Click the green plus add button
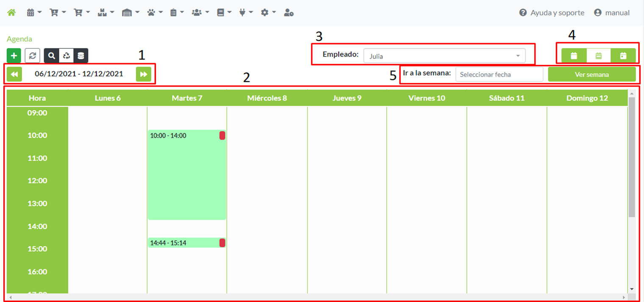The width and height of the screenshot is (644, 302). tap(14, 56)
